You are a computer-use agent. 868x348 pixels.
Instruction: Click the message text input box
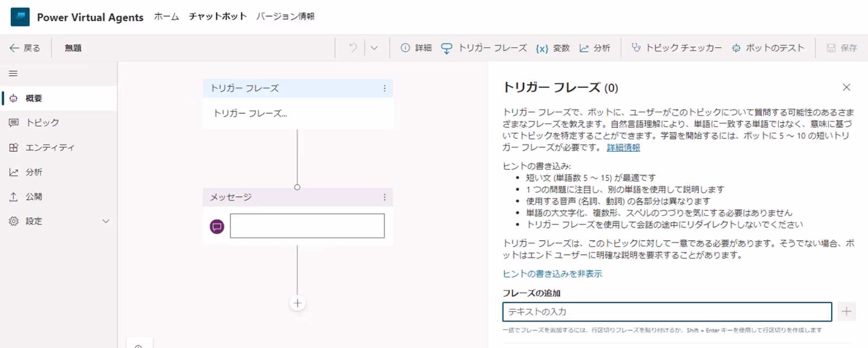pyautogui.click(x=307, y=226)
